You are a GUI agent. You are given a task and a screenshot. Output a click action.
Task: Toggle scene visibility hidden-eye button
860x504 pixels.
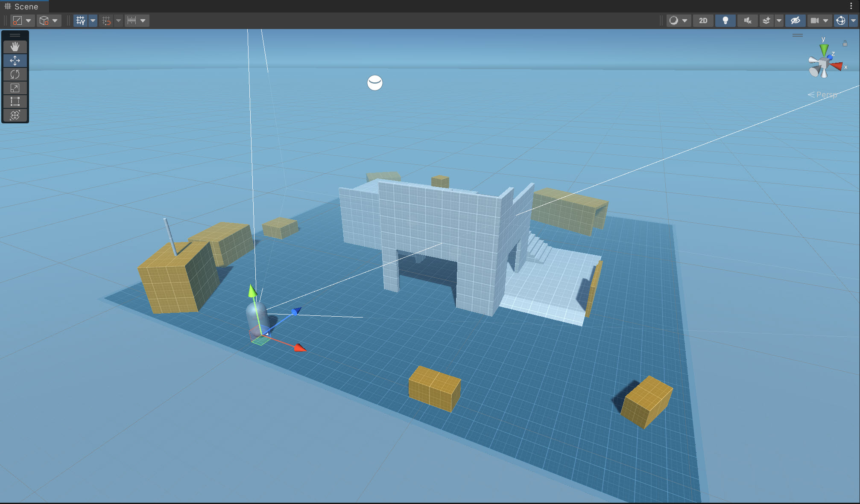[795, 20]
